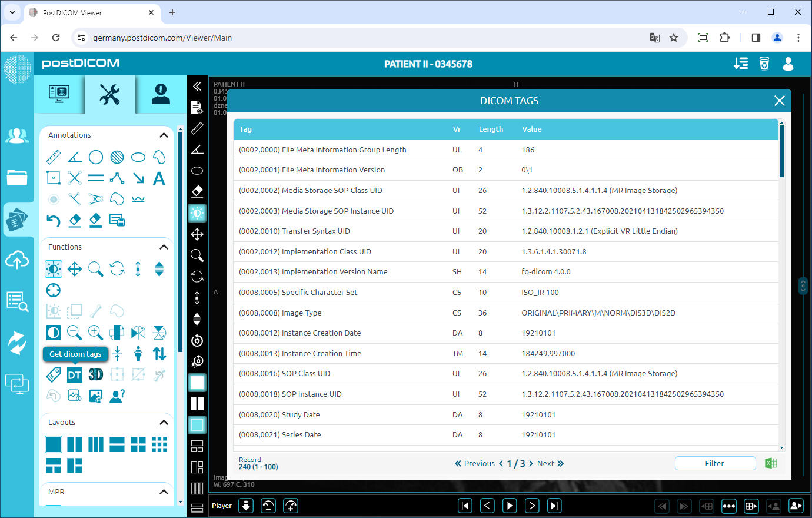Flip the image horizontally
The width and height of the screenshot is (812, 518).
[x=138, y=333]
